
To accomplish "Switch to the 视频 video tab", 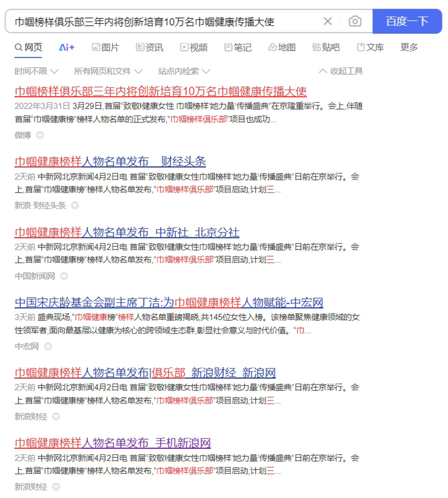I will pyautogui.click(x=194, y=47).
